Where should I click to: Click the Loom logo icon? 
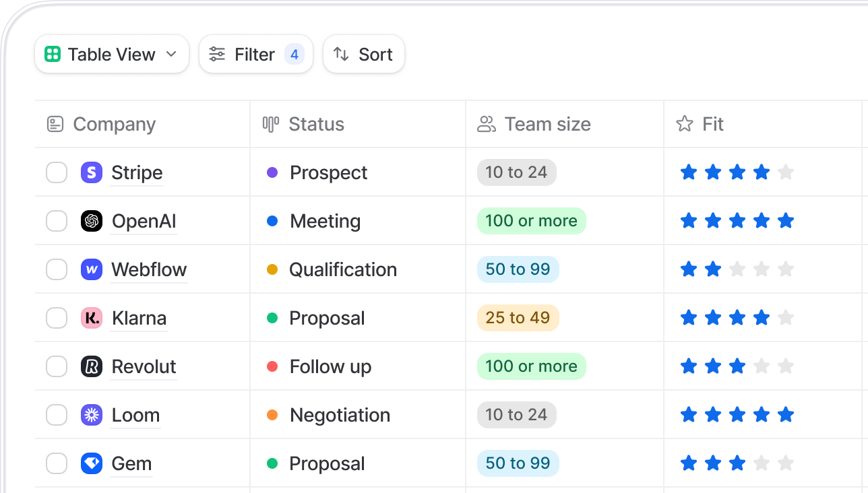[x=92, y=415]
